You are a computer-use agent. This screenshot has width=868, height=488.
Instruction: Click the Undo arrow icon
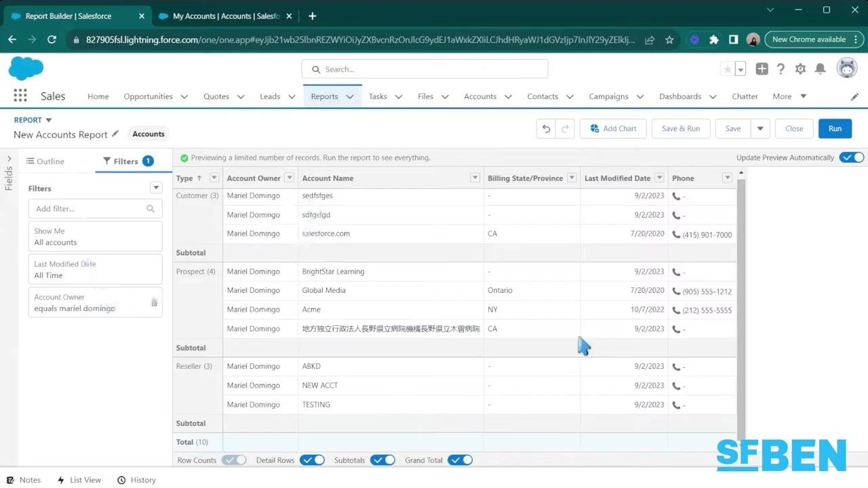(546, 129)
